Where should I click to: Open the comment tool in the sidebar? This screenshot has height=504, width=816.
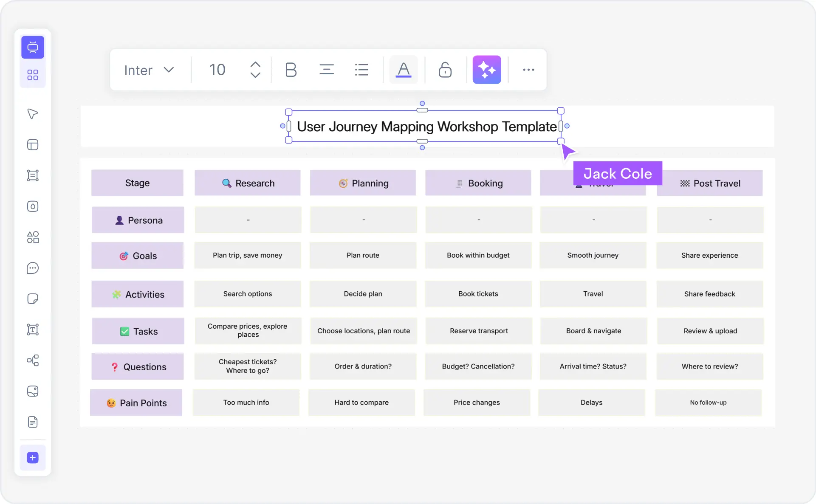(x=33, y=268)
